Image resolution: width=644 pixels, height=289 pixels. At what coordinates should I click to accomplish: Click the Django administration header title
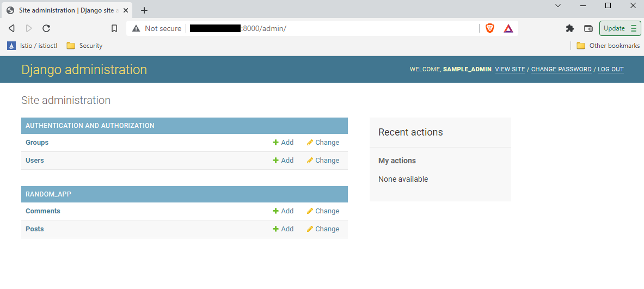point(84,69)
